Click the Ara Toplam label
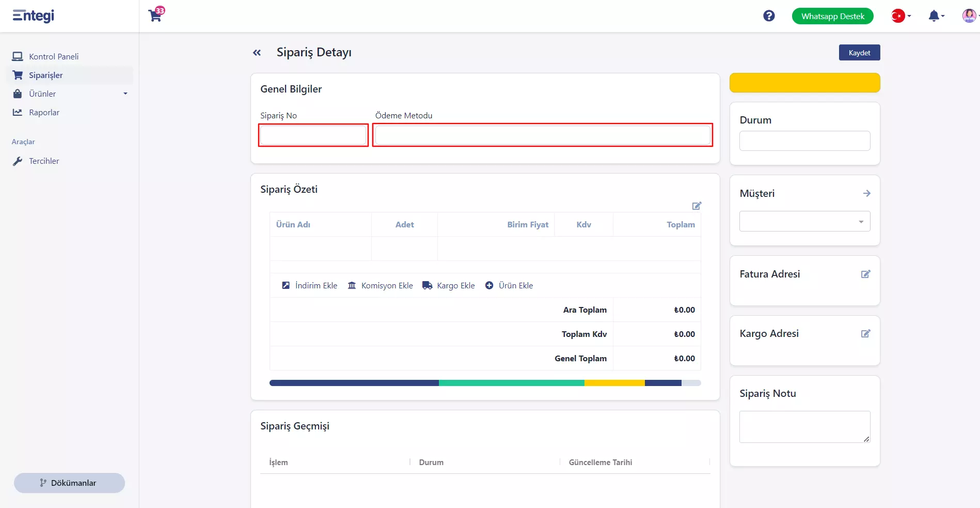 (x=584, y=310)
